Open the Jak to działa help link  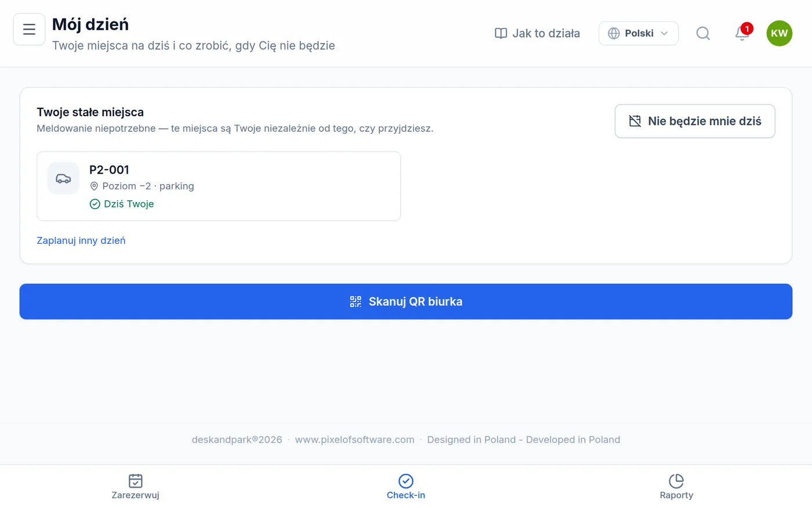[537, 33]
